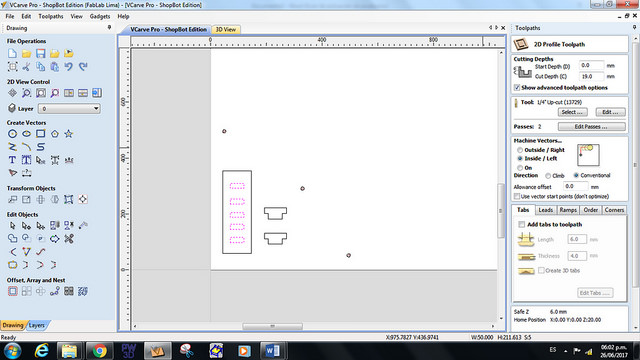This screenshot has width=640, height=360.
Task: Click the Start Depth input field
Action: [591, 66]
